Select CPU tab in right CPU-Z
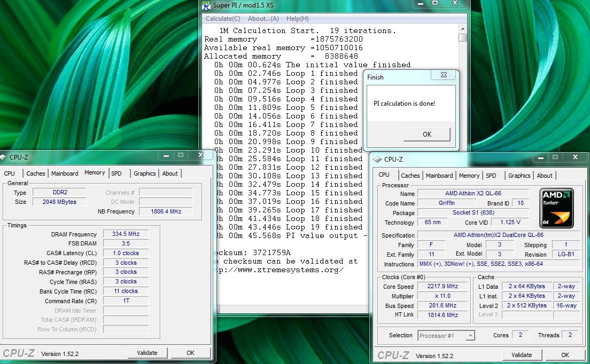Viewport: 590px width, 364px height. [x=384, y=175]
